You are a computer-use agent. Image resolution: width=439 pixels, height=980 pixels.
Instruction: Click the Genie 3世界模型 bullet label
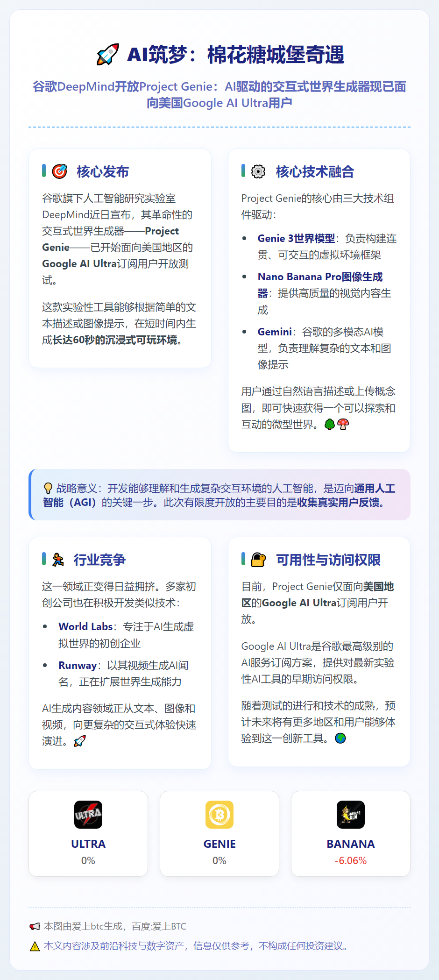296,239
